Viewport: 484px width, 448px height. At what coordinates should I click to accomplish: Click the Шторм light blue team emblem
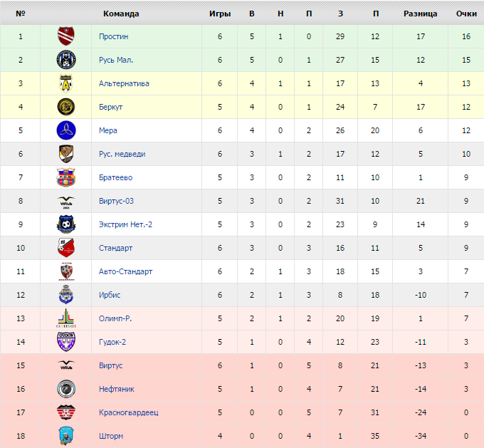(x=66, y=436)
